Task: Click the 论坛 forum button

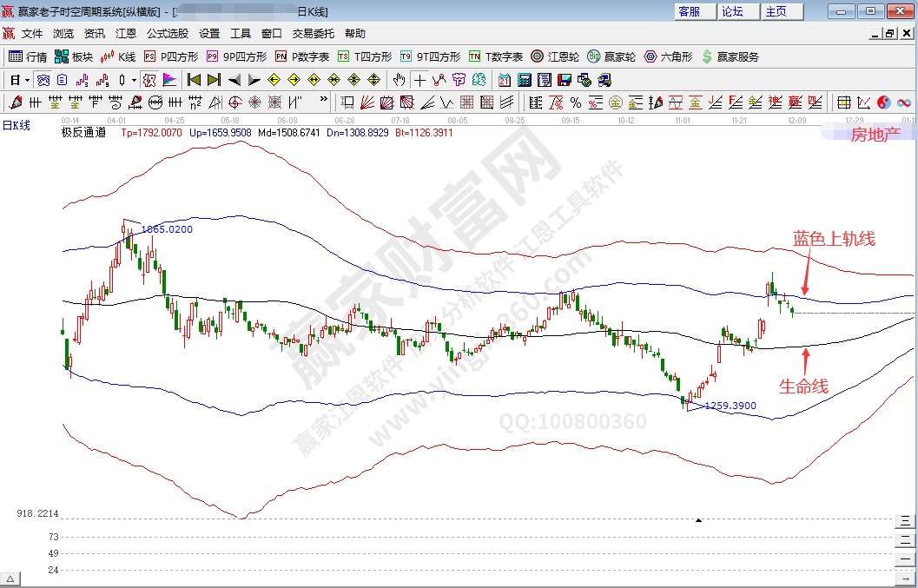Action: pos(732,11)
